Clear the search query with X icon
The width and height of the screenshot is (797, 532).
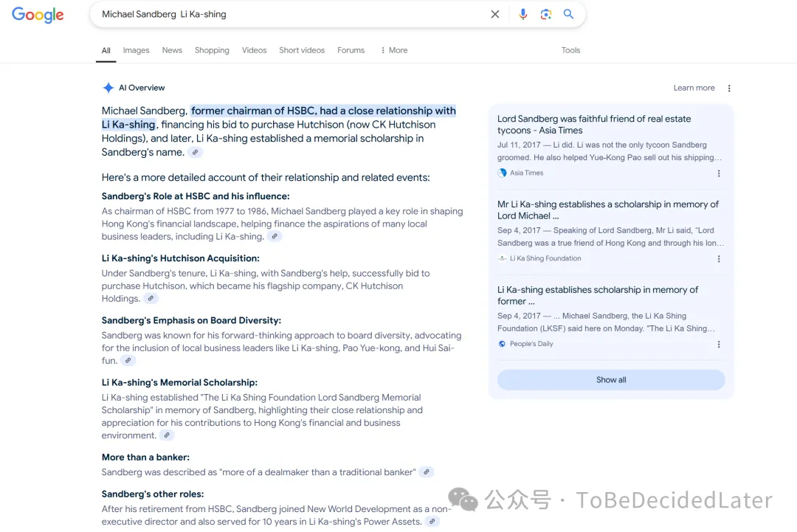tap(495, 14)
